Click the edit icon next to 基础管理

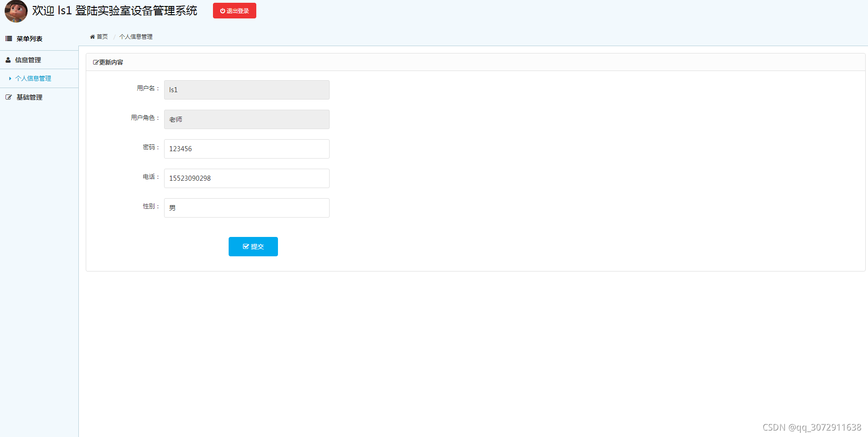[8, 97]
